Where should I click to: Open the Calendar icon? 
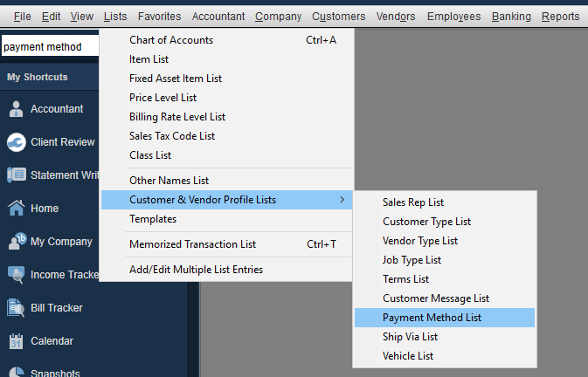[16, 341]
